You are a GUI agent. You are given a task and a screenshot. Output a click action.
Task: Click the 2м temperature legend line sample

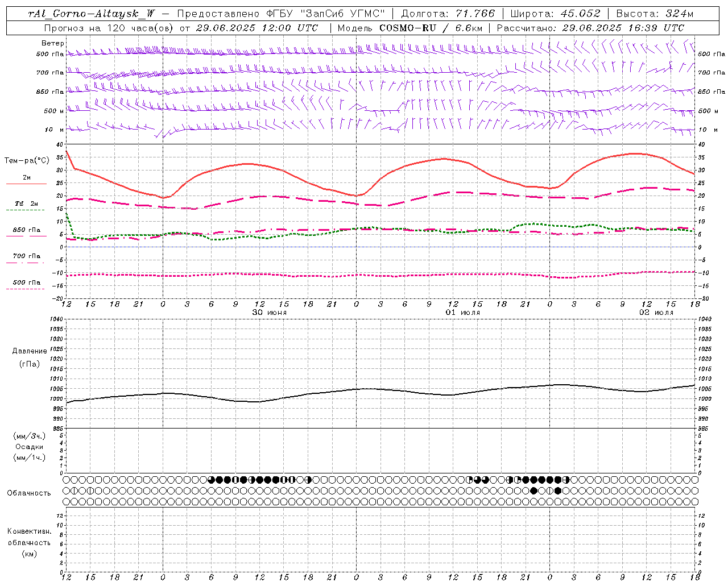pyautogui.click(x=26, y=184)
